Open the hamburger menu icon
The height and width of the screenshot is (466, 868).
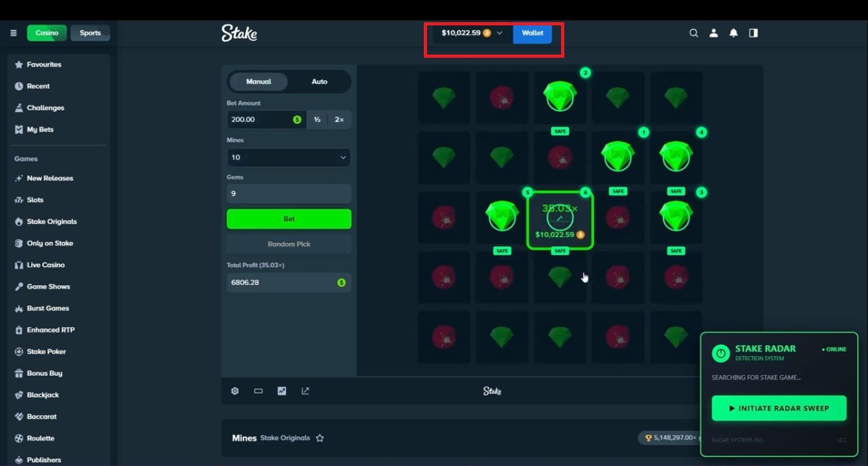click(x=13, y=33)
